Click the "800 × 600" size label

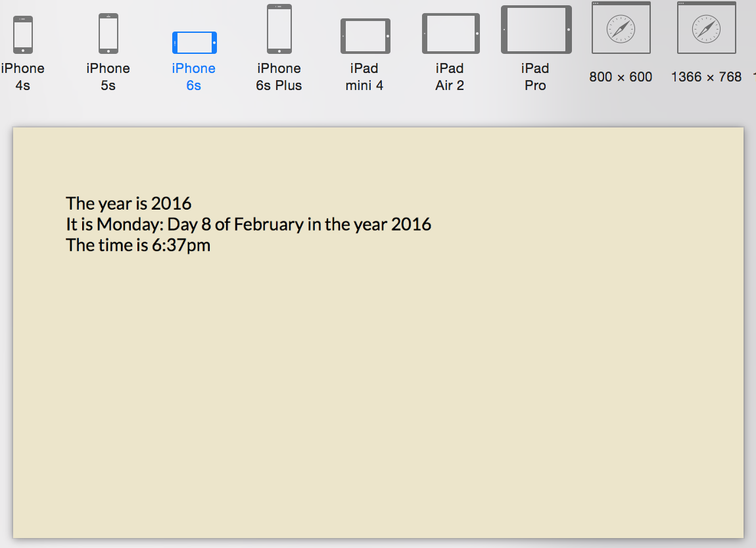point(621,77)
